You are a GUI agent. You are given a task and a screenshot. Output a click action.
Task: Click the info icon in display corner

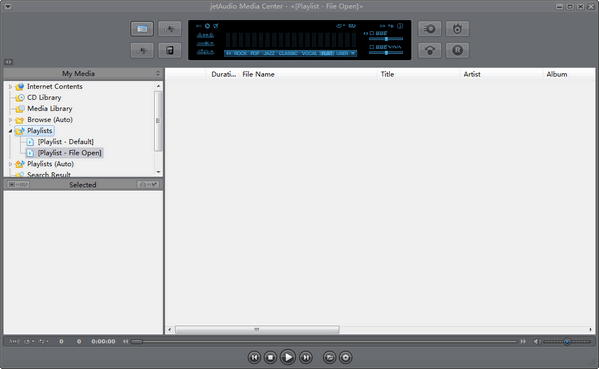[x=400, y=26]
